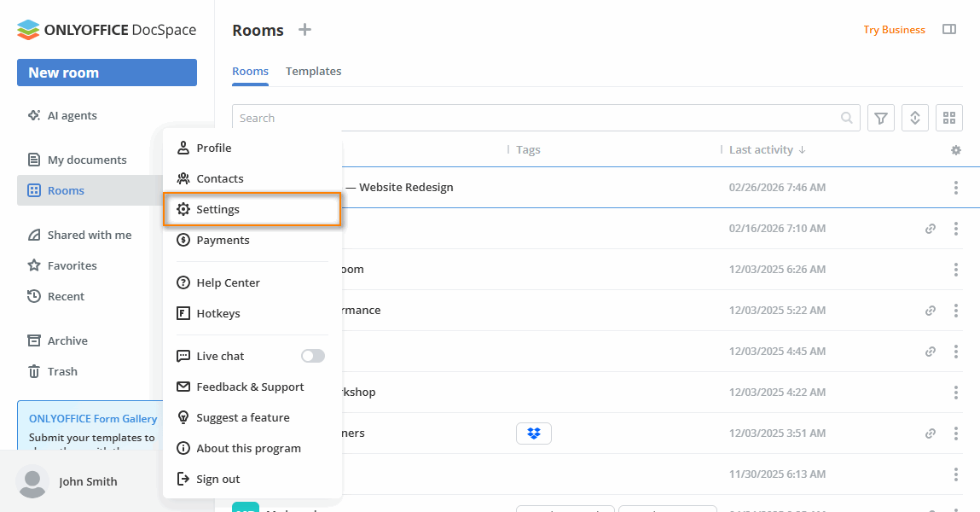This screenshot has width=980, height=512.
Task: Open actions menu on the Workshop row
Action: pos(955,392)
